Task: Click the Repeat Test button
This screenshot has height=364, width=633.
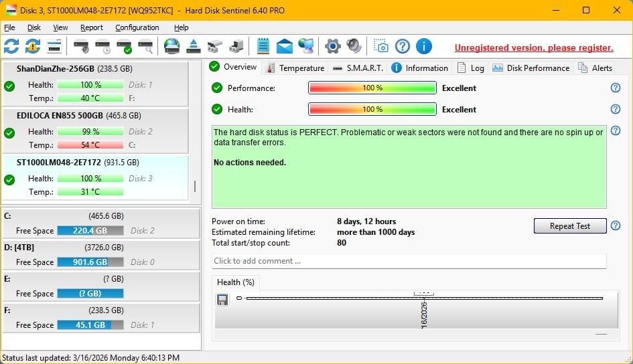Action: point(569,225)
